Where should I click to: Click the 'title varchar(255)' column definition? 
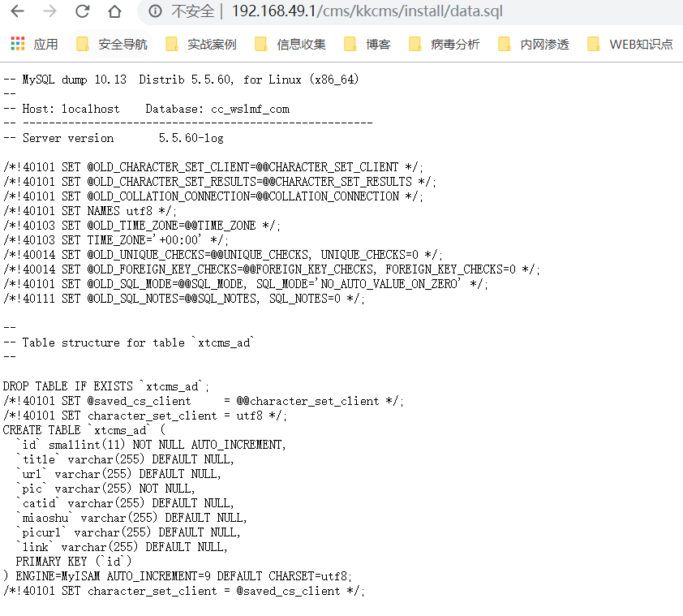(x=125, y=459)
